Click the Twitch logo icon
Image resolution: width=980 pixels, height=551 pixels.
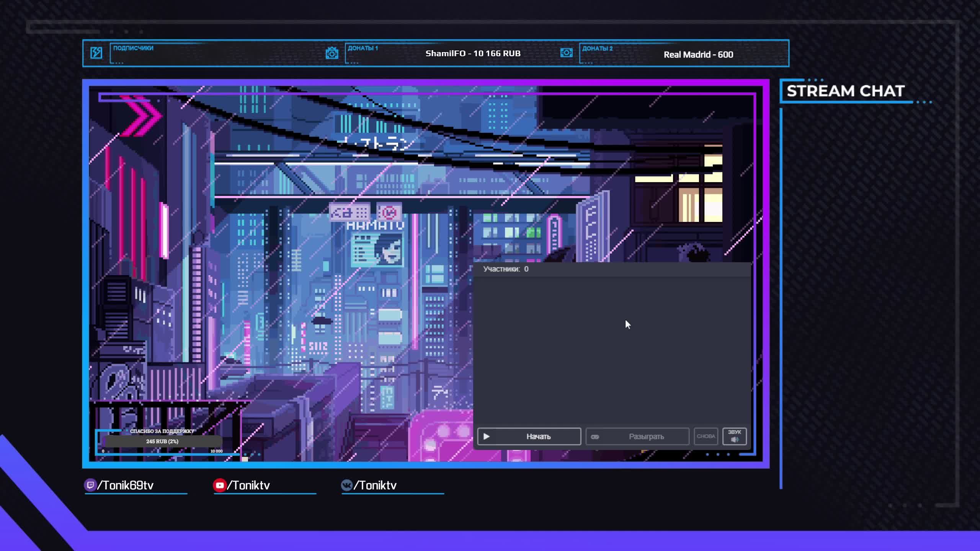90,485
